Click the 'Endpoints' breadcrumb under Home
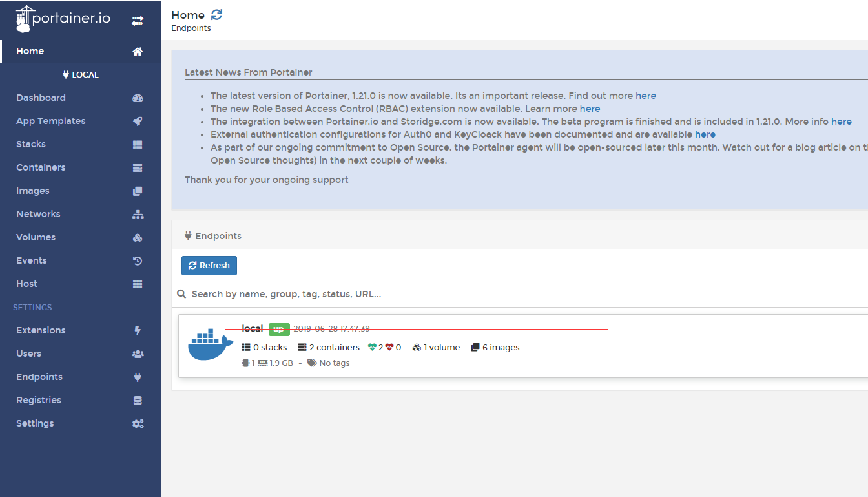Screen dimensions: 868x497 [x=191, y=28]
